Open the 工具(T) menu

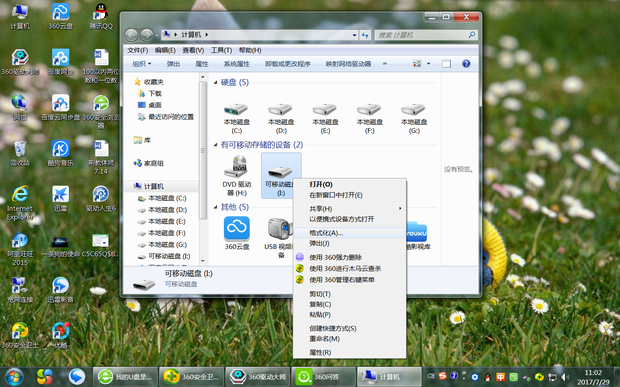pyautogui.click(x=221, y=50)
